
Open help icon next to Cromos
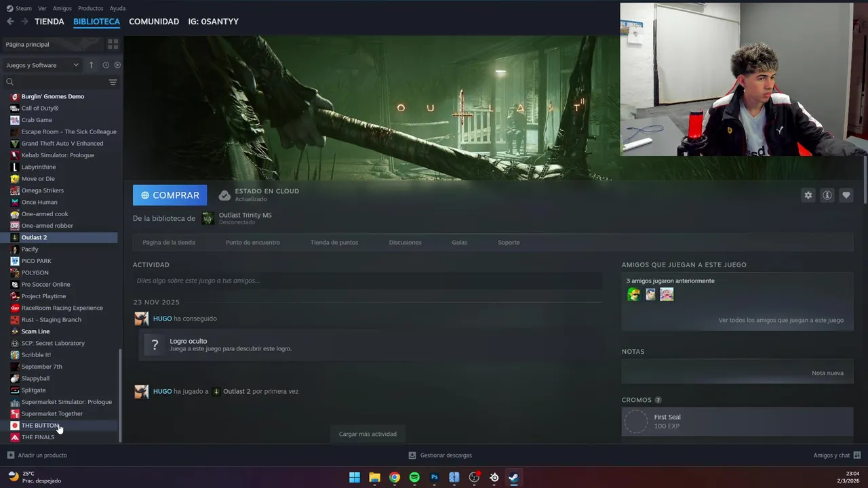coord(658,400)
